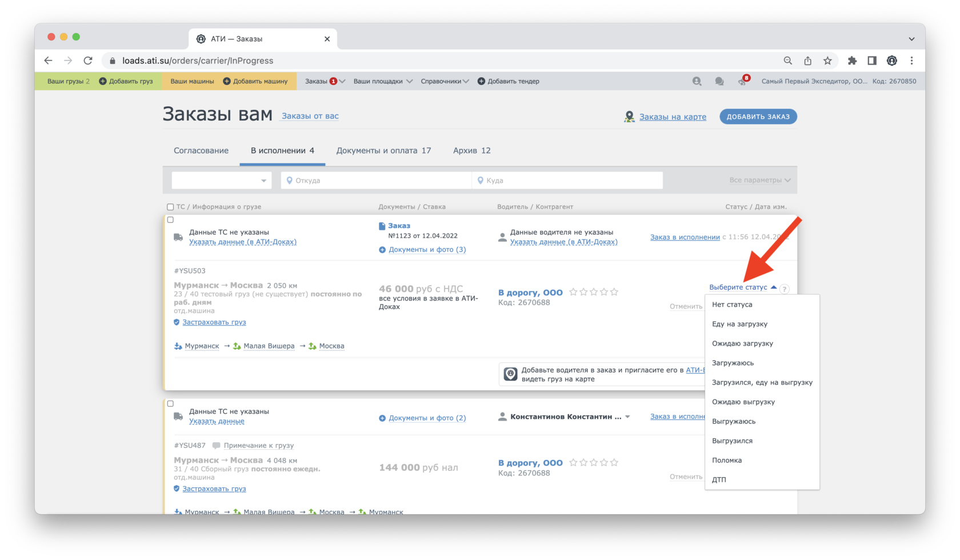Expand Все параметры filter options
The width and height of the screenshot is (960, 560).
point(760,180)
